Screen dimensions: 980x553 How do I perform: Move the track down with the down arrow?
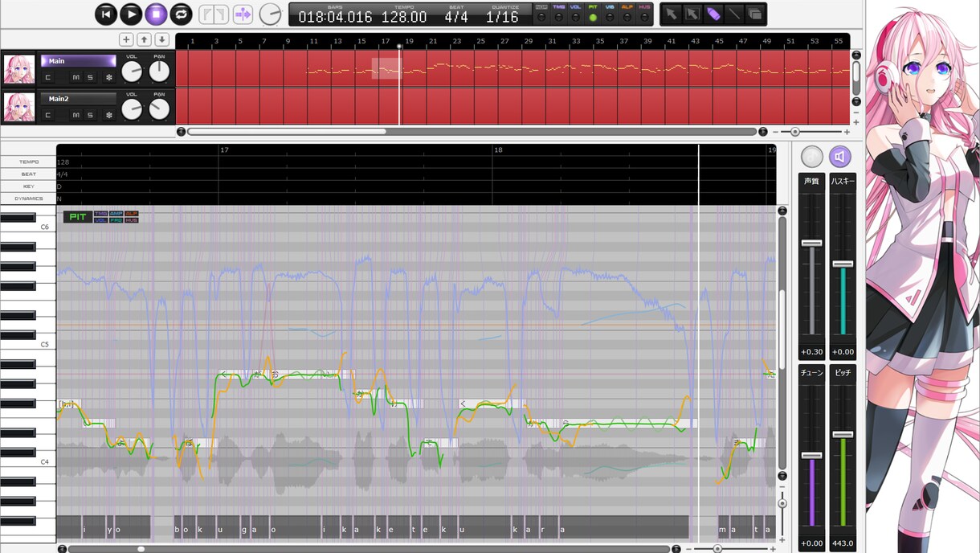[161, 39]
